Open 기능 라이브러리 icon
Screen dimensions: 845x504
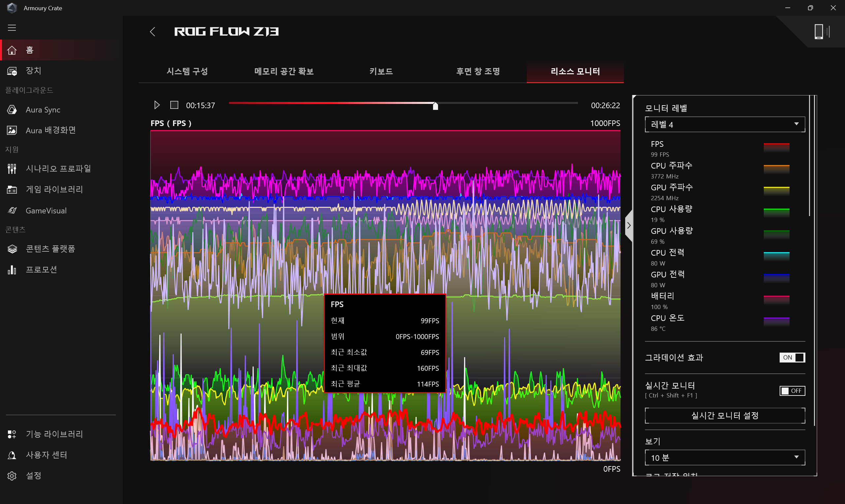12,434
